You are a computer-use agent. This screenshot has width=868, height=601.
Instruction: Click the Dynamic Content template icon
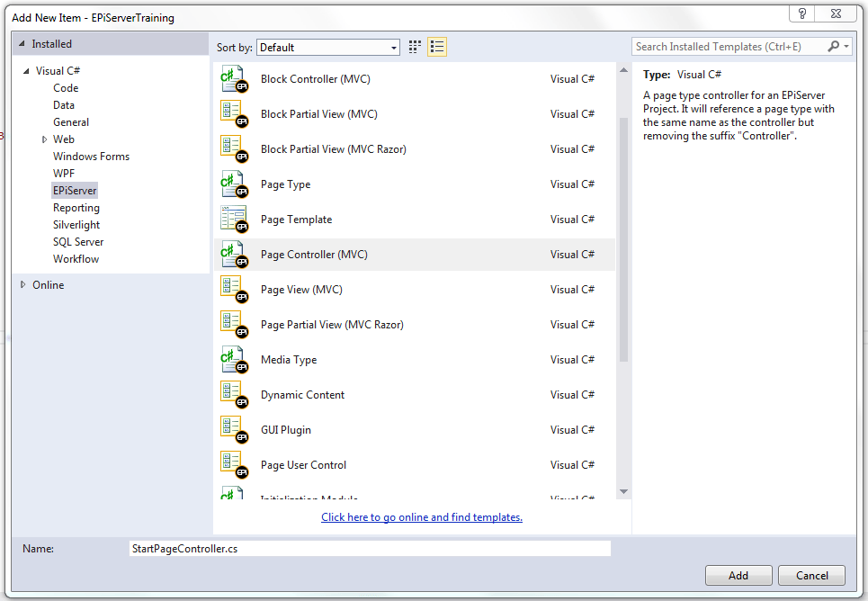pos(234,395)
